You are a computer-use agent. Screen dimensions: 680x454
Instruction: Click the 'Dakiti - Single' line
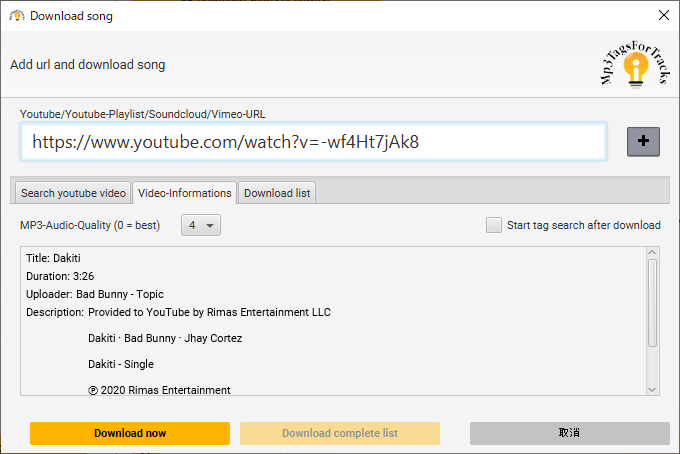pyautogui.click(x=121, y=364)
